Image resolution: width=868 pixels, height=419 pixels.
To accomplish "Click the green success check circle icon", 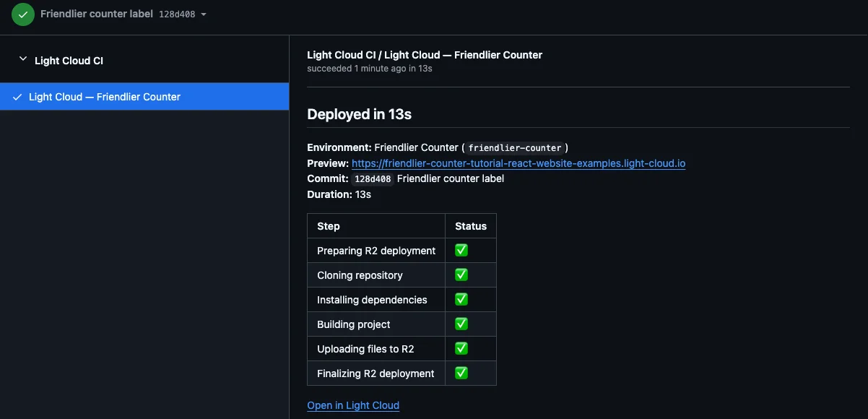I will coord(23,14).
